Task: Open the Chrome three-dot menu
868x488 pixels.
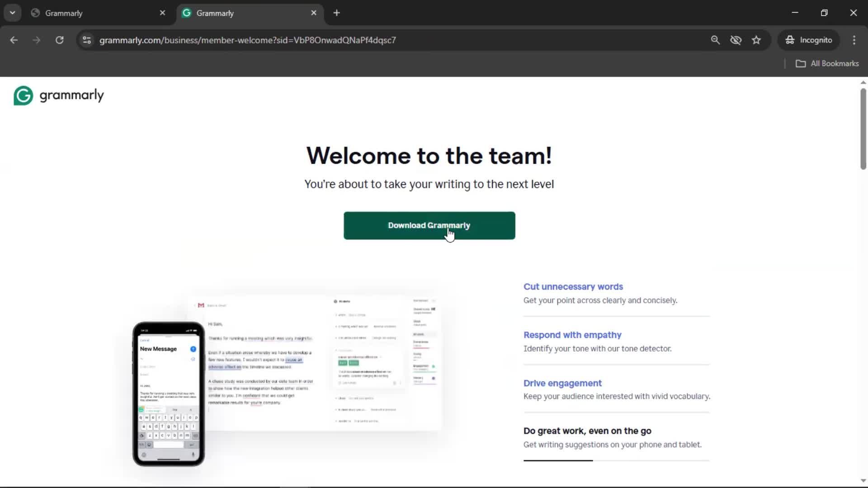Action: [854, 40]
